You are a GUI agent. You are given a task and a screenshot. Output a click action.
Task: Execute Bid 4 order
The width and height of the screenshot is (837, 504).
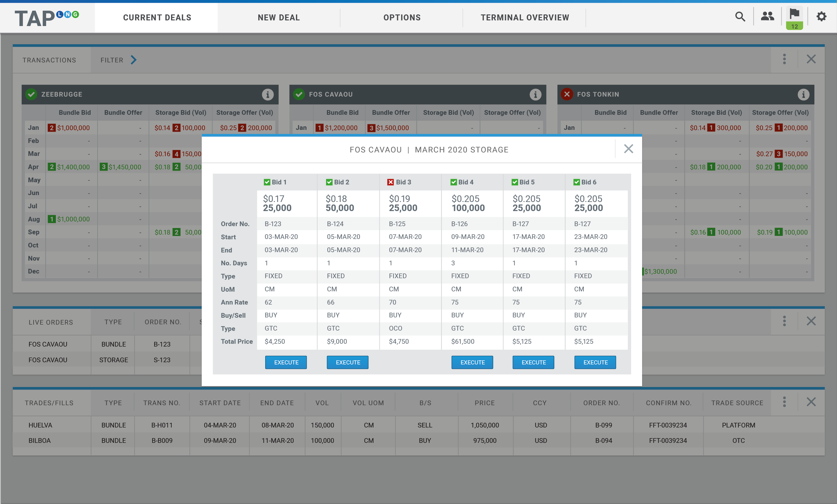(x=472, y=362)
